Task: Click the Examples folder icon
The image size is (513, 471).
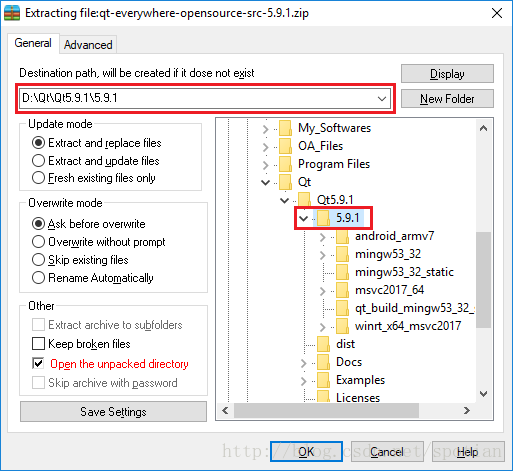Action: 323,380
